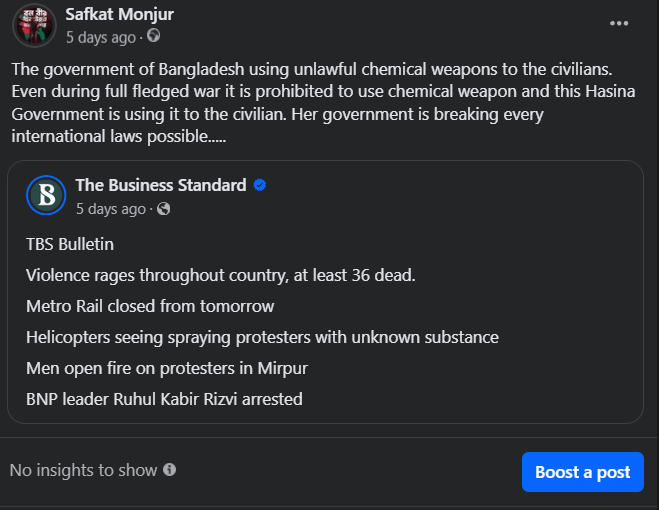Click the info icon beside "No insights to show"

(x=170, y=470)
